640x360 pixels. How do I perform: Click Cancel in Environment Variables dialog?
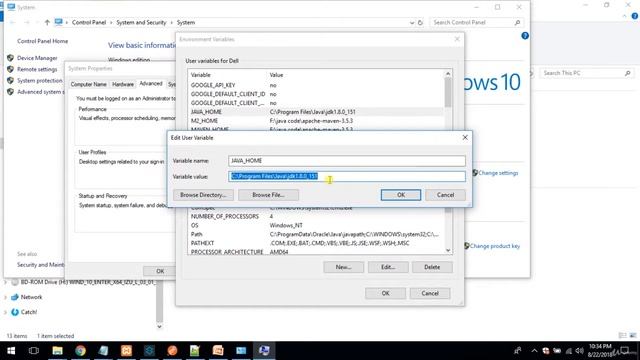(430, 293)
